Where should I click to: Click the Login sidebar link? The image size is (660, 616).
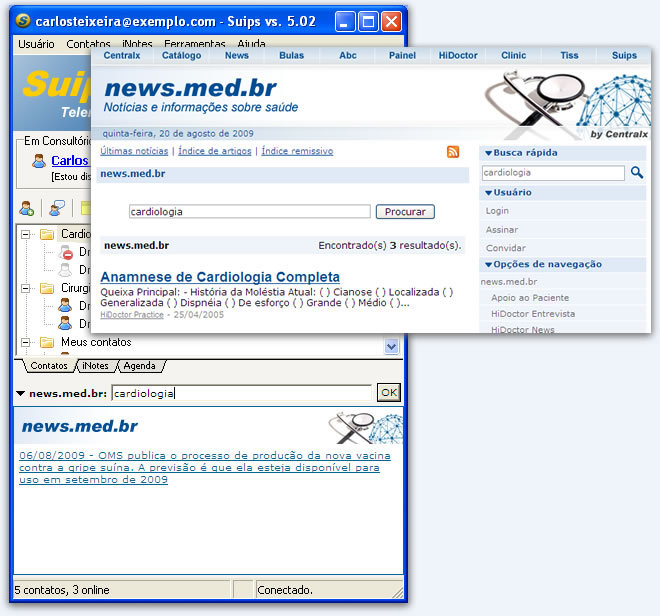[497, 211]
